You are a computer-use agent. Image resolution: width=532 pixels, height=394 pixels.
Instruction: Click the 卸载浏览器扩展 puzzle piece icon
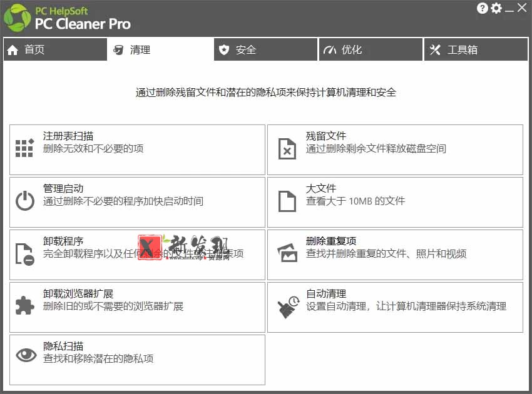tap(25, 305)
